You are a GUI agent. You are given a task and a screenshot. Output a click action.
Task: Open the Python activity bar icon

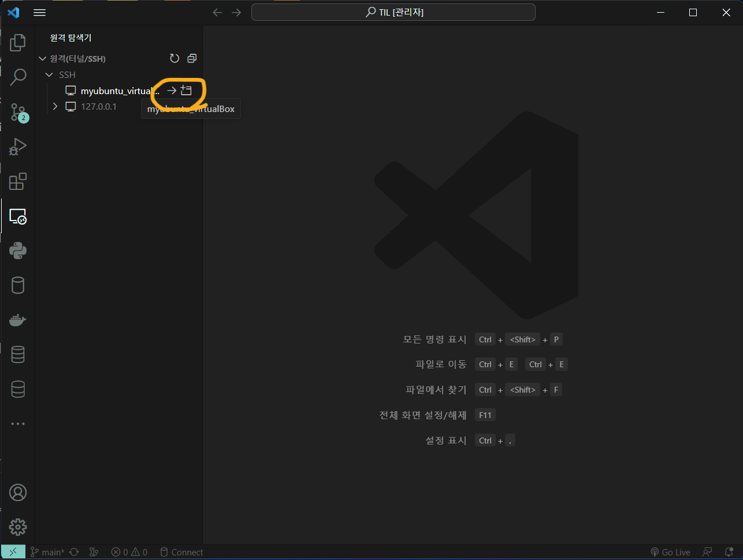click(x=18, y=251)
